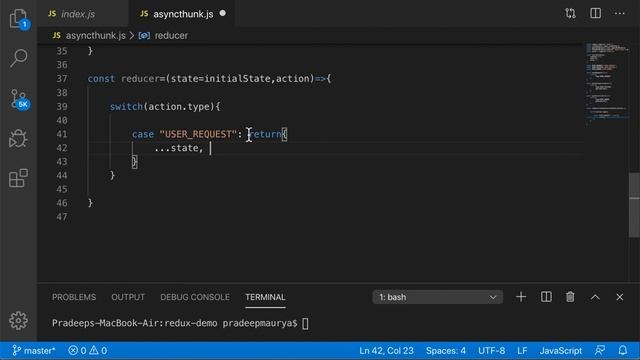Click the "USER_REQUEST" string on line 41
Viewport: 640px width, 360px height.
[198, 134]
